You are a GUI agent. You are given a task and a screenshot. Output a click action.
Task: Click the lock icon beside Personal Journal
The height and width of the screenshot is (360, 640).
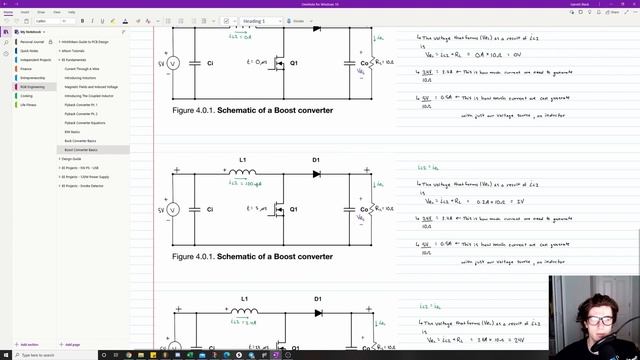[51, 42]
